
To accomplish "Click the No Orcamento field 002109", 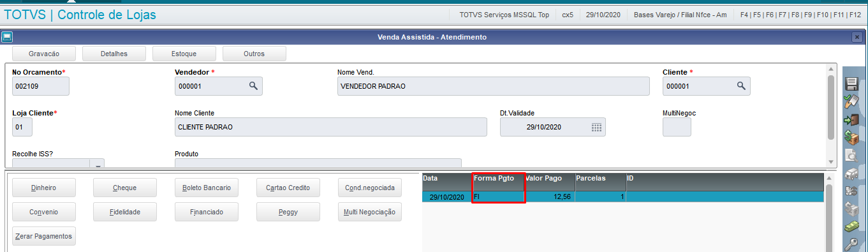I will tap(41, 85).
